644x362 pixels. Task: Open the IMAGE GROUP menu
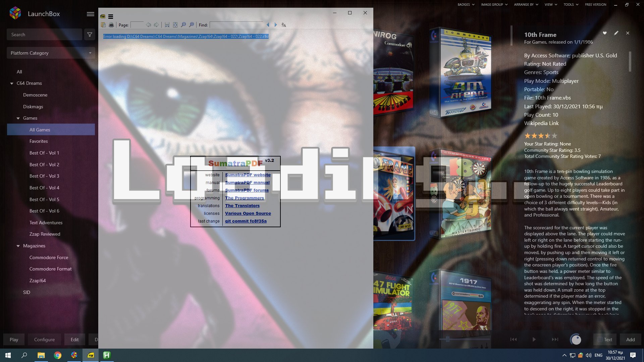494,5
